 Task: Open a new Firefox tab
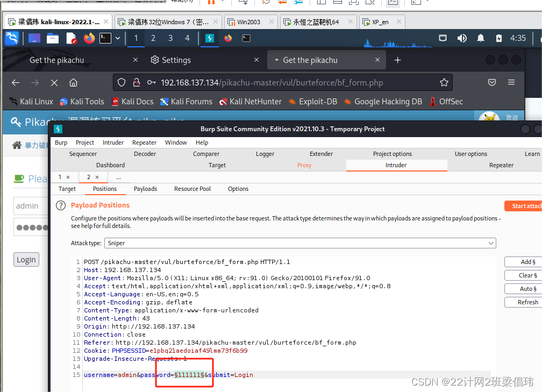pos(397,60)
